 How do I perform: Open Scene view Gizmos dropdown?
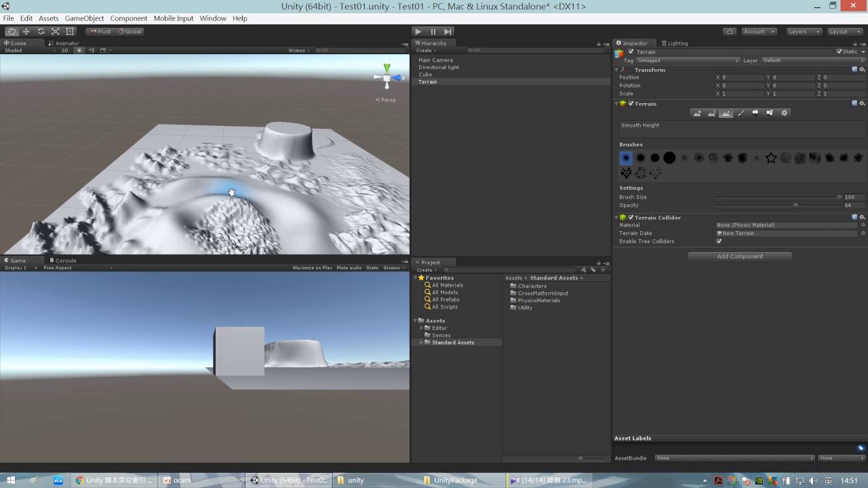tap(299, 50)
